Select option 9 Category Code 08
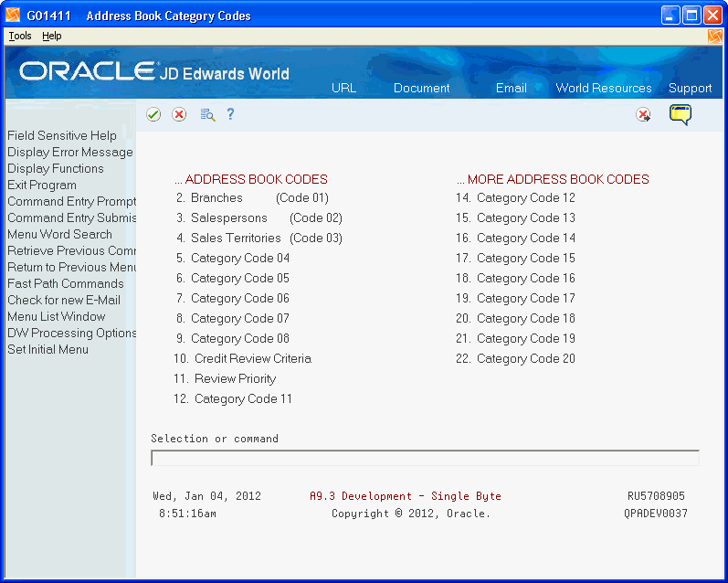This screenshot has width=728, height=583. (x=233, y=338)
